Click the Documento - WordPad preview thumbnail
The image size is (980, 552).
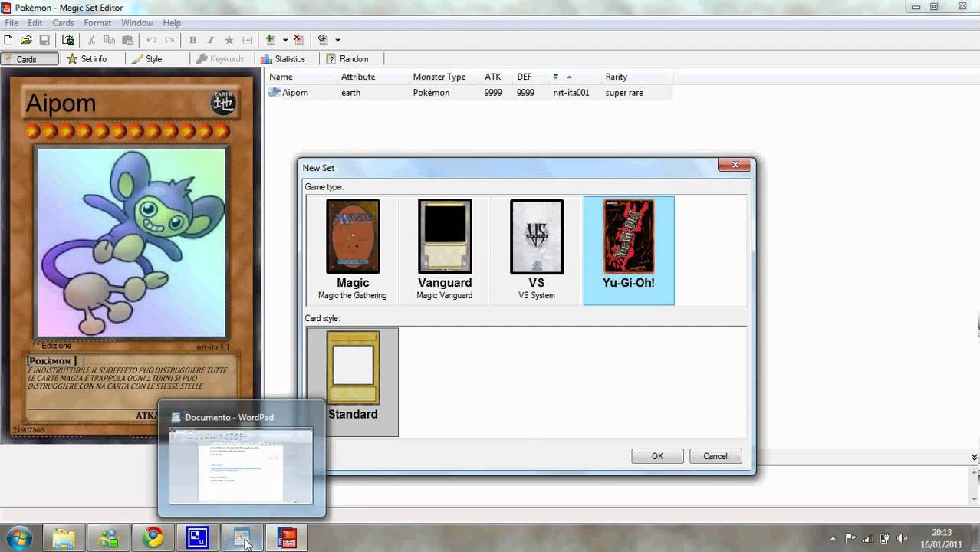[x=241, y=466]
